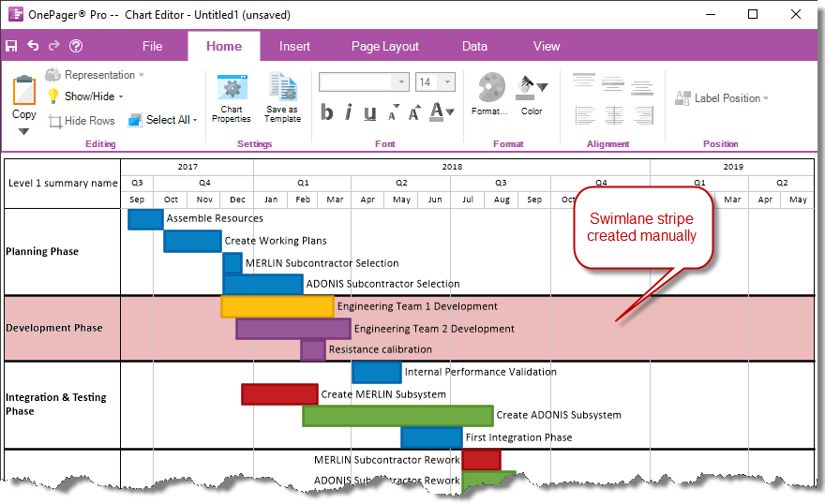Click the Save icon in quick access bar
The image size is (825, 504).
(x=11, y=46)
